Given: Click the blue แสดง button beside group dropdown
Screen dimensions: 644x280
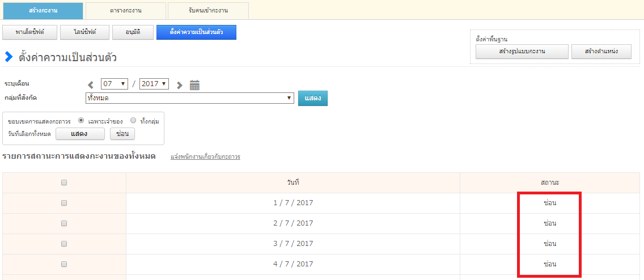Looking at the screenshot, I should point(313,98).
